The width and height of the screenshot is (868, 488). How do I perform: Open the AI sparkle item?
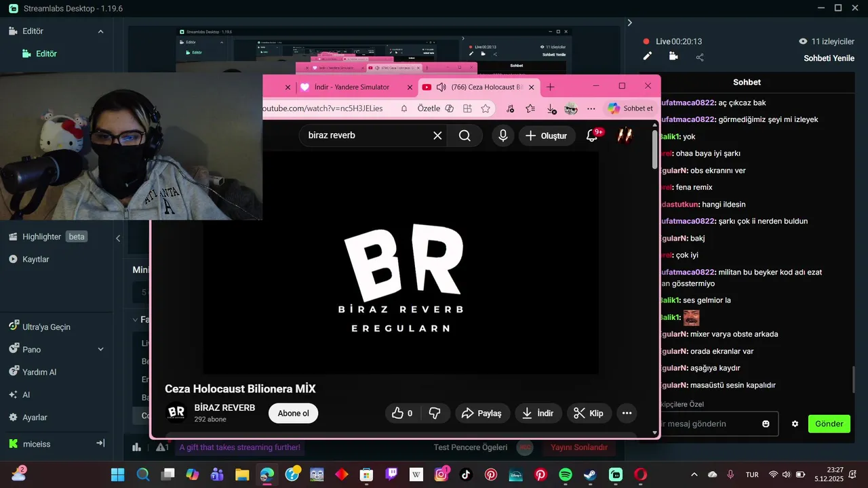click(x=20, y=394)
